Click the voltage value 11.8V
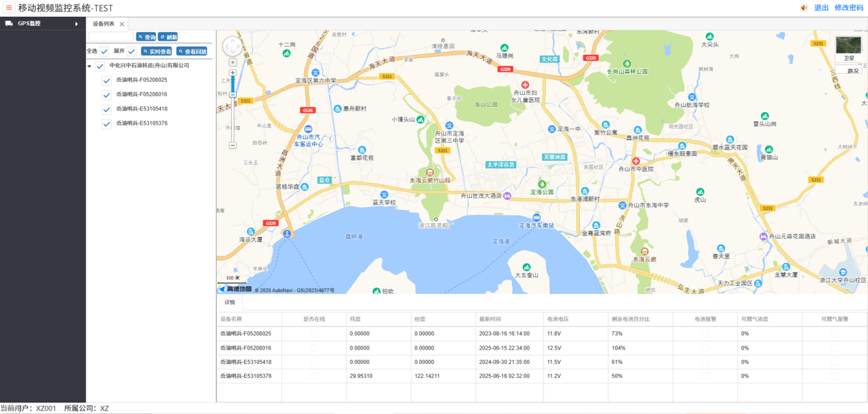 click(x=554, y=333)
